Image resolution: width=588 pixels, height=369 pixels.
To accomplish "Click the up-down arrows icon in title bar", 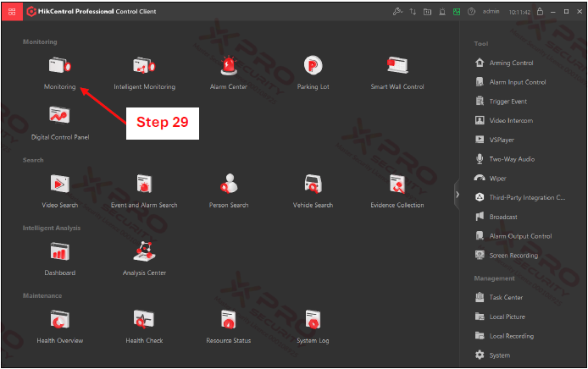I will coord(413,12).
